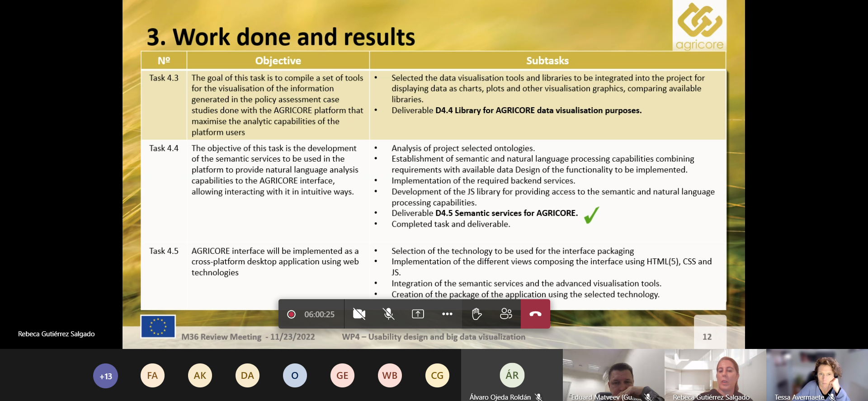Click 'Implementation of the required backend services.' bullet

click(x=483, y=181)
